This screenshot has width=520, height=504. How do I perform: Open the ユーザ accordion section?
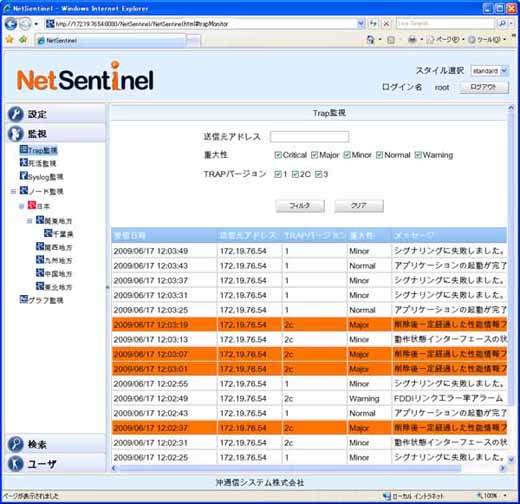point(56,464)
